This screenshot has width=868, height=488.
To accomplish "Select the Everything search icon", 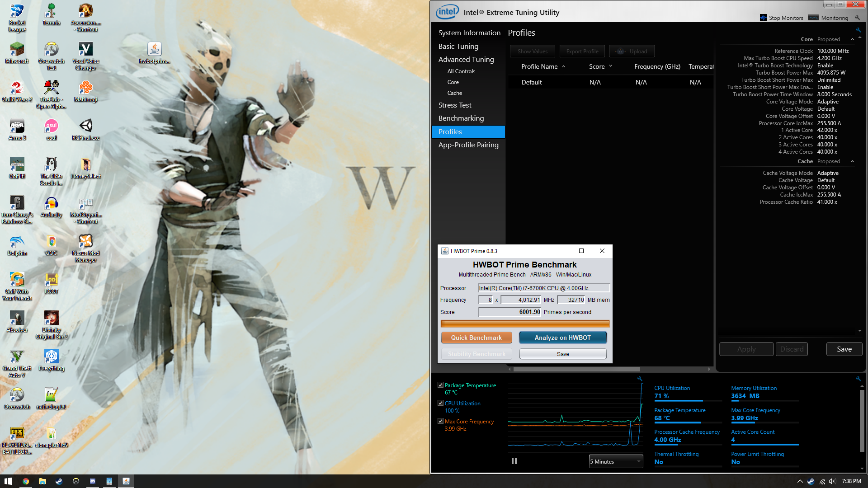I will [51, 360].
